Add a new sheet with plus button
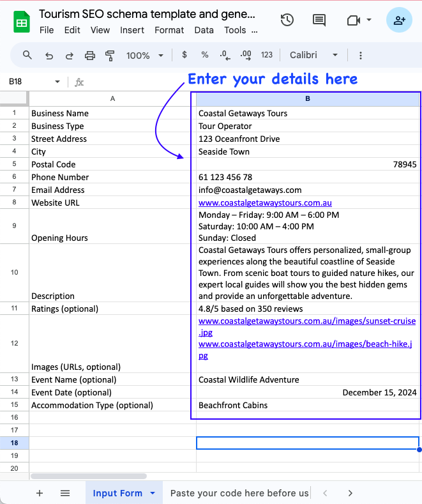Viewport: 422px width, 504px height. 40,493
